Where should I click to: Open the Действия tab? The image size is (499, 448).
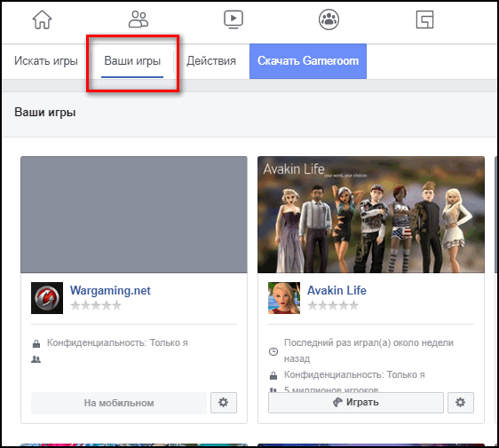[211, 60]
